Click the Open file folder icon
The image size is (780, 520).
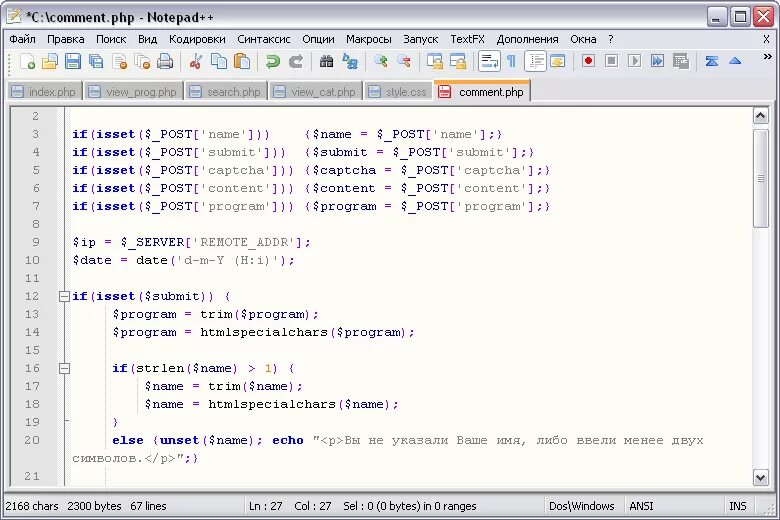point(50,61)
